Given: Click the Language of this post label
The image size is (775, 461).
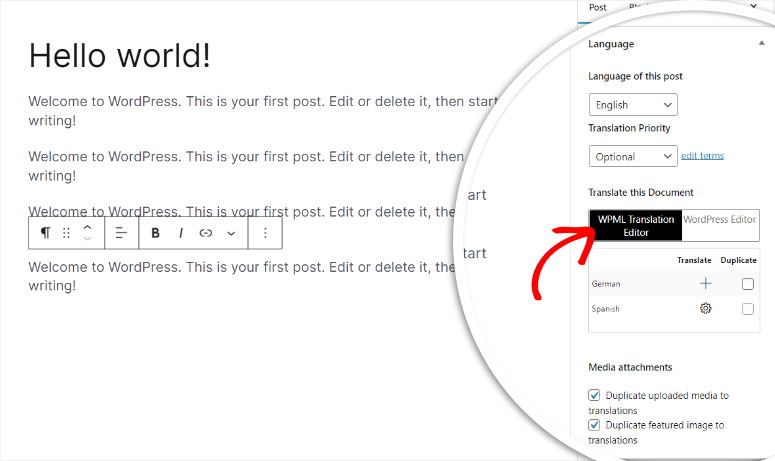Looking at the screenshot, I should (x=635, y=76).
